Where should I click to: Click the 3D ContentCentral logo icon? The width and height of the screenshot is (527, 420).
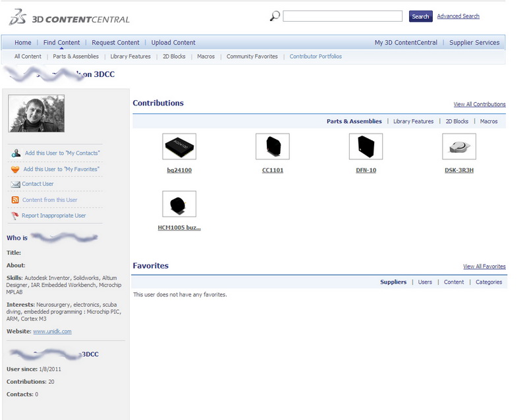[17, 18]
